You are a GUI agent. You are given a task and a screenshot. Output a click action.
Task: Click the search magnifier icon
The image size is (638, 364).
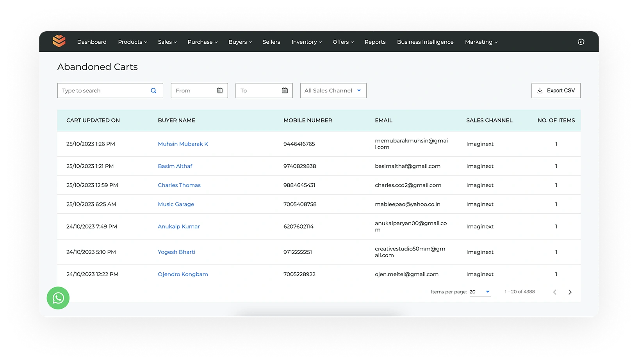point(153,91)
